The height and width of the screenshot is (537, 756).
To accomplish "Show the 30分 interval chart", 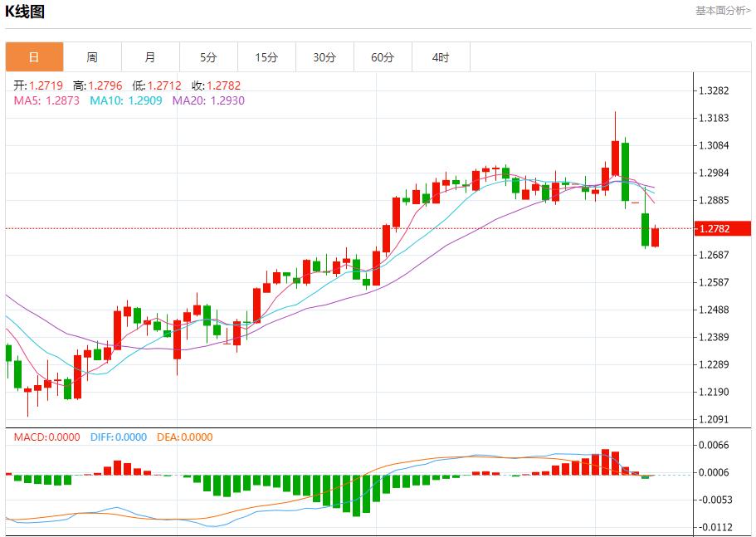I will [324, 57].
